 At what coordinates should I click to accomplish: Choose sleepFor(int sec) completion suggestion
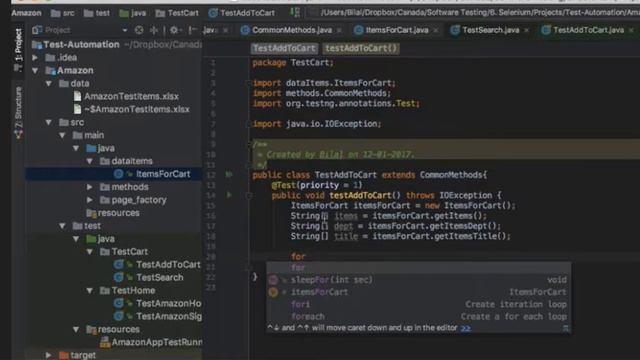419,280
